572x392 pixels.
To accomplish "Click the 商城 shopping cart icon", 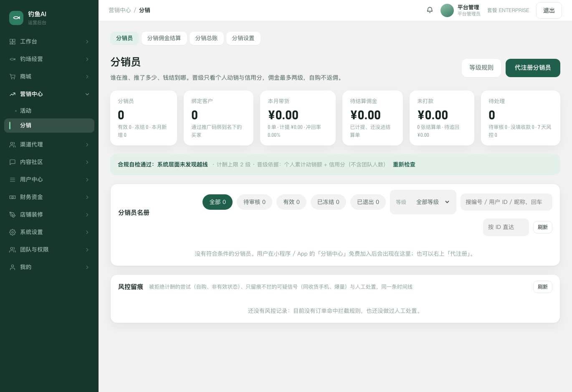I will tap(13, 77).
